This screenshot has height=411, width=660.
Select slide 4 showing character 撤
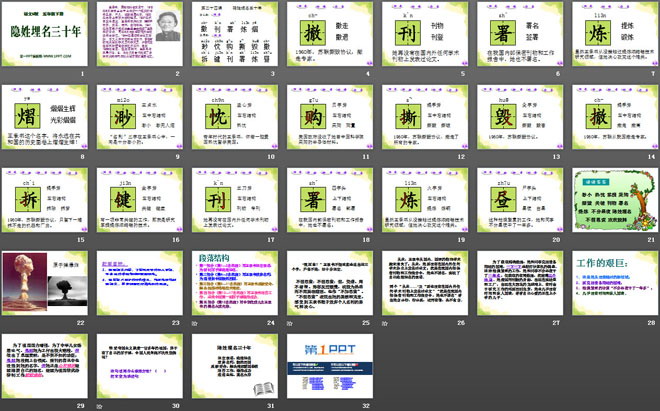coord(330,34)
